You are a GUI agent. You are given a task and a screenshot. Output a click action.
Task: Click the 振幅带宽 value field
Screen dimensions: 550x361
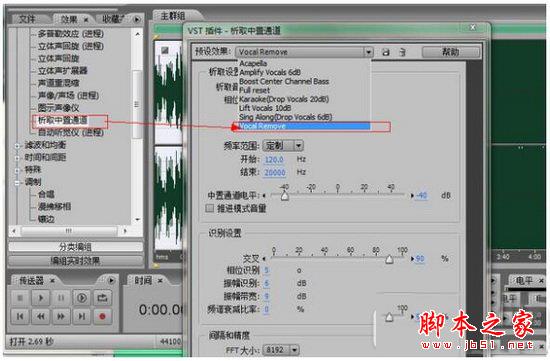[267, 296]
